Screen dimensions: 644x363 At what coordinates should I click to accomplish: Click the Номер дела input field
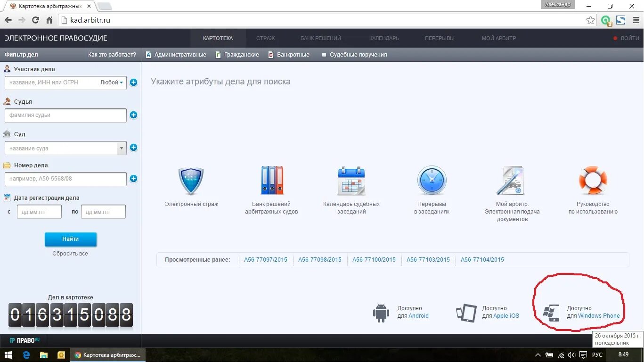[x=65, y=179]
